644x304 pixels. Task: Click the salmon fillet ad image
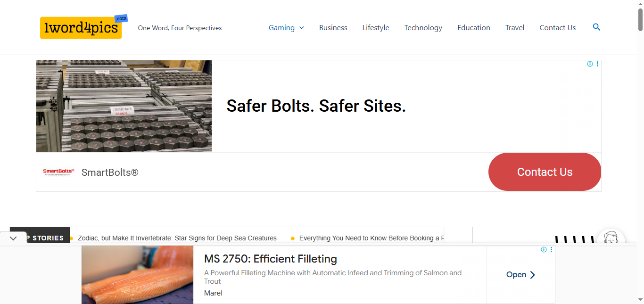click(137, 275)
